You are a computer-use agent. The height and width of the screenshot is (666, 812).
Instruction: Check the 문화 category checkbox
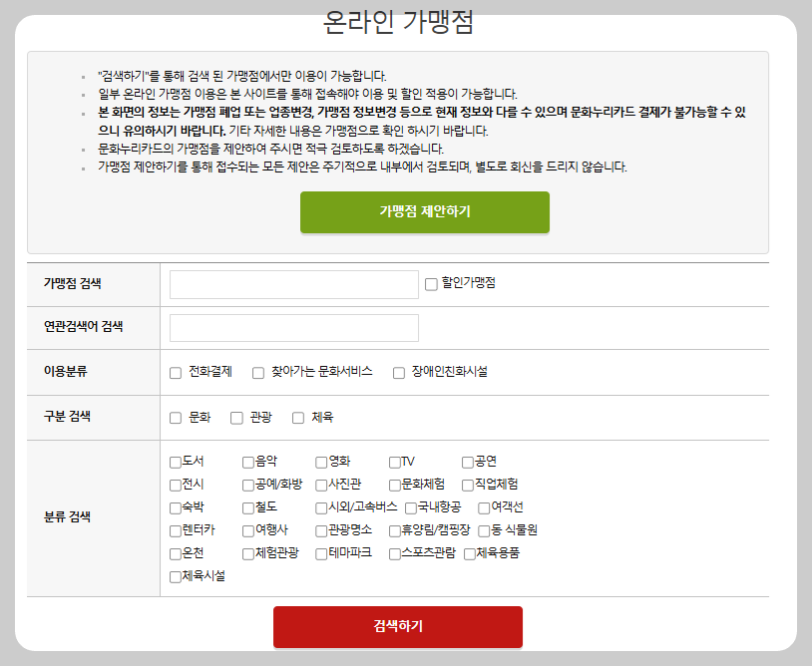(x=176, y=417)
